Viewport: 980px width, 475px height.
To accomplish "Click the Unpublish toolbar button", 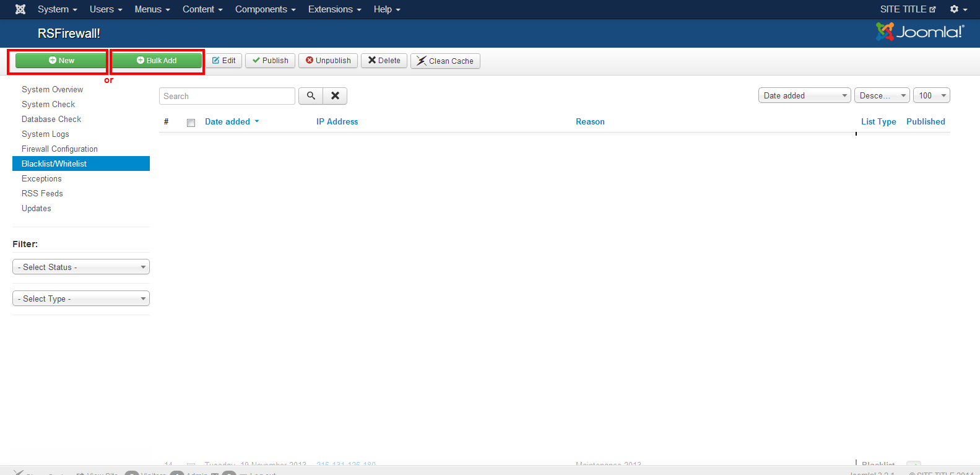I will (328, 61).
